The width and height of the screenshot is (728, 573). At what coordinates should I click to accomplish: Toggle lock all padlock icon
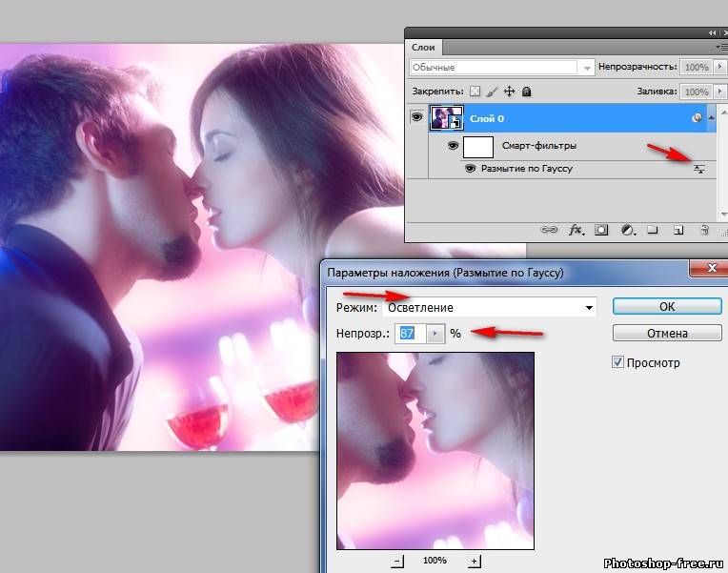point(526,92)
